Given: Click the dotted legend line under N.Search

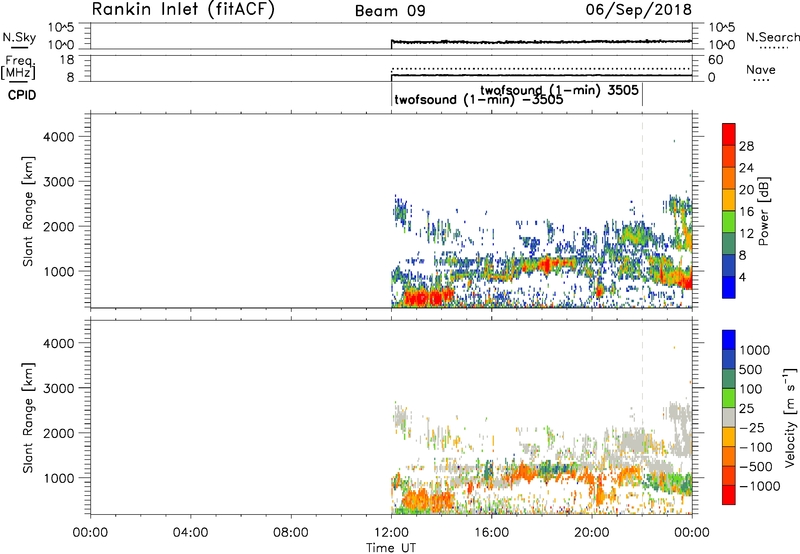Looking at the screenshot, I should tap(773, 48).
